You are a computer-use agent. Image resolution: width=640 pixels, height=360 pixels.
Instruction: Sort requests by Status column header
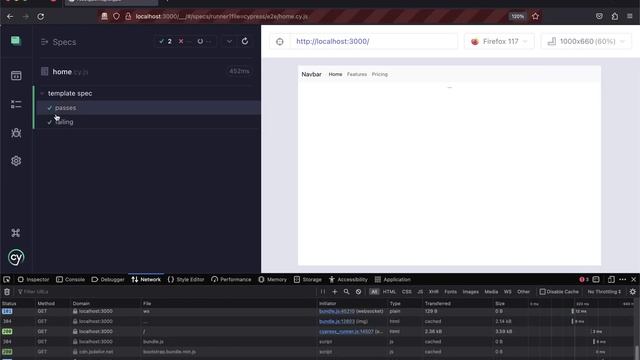point(18,304)
